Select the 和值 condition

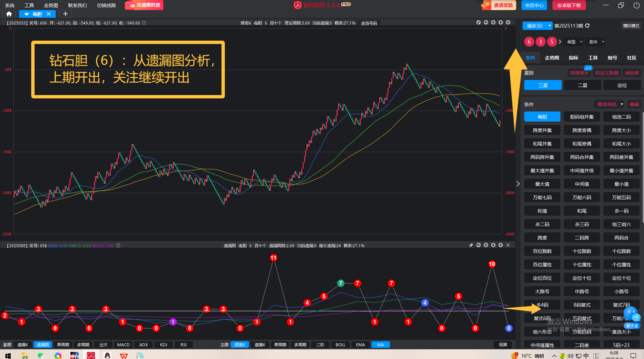click(x=542, y=211)
